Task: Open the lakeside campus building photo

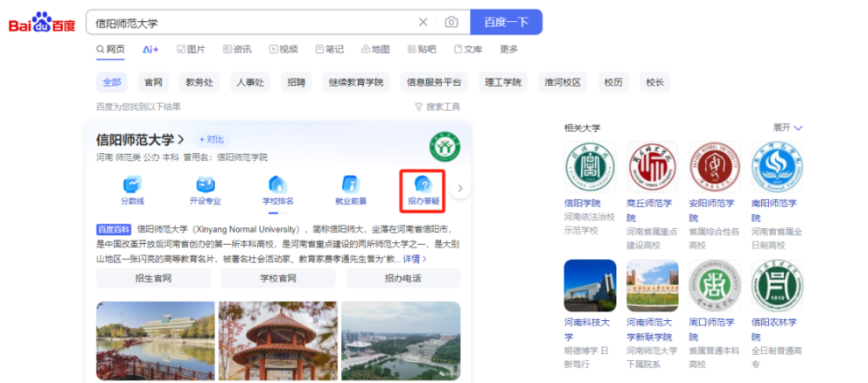Action: (x=156, y=341)
